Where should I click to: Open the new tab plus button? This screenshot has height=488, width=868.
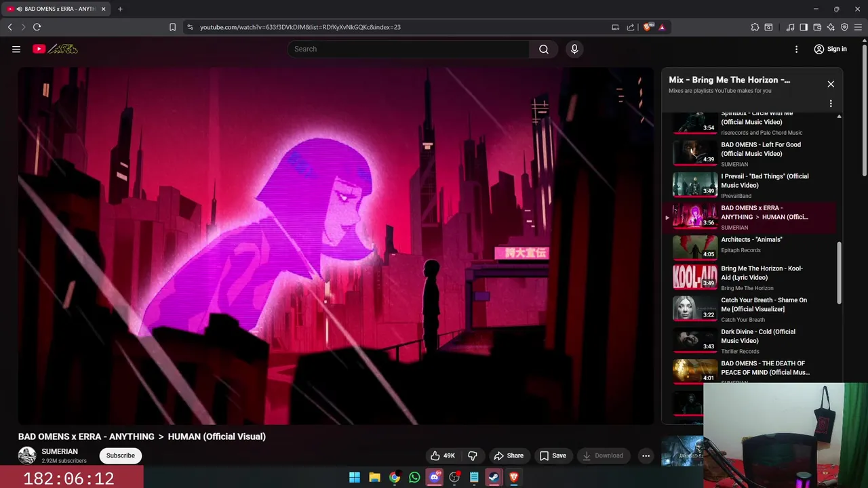pyautogui.click(x=120, y=9)
